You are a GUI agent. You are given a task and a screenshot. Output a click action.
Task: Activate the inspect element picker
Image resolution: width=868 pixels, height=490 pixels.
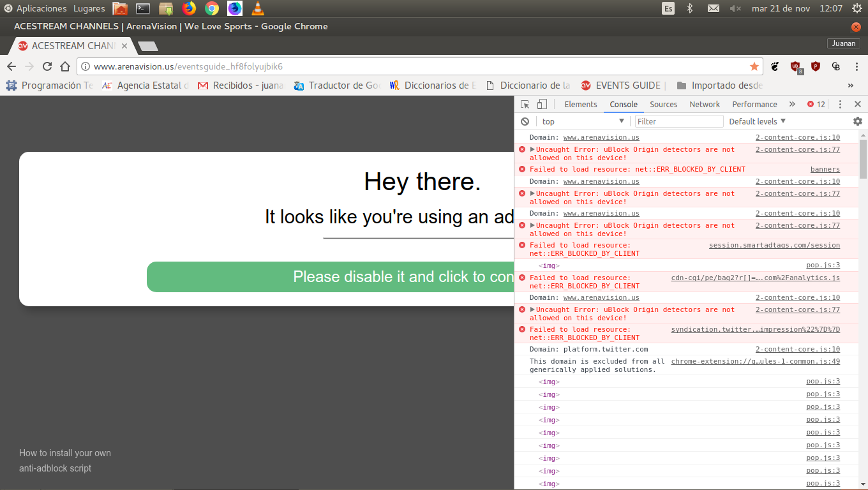click(525, 104)
